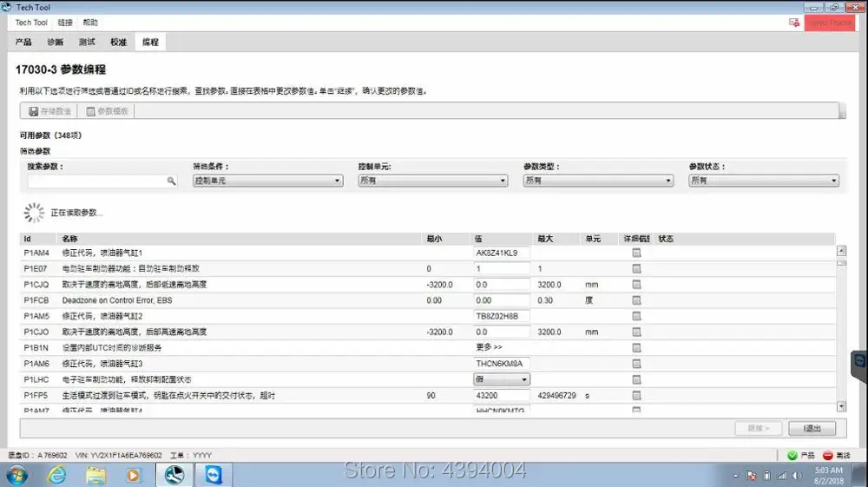Open details icon for row P1AM6
Screen dimensions: 868x487
click(x=636, y=364)
